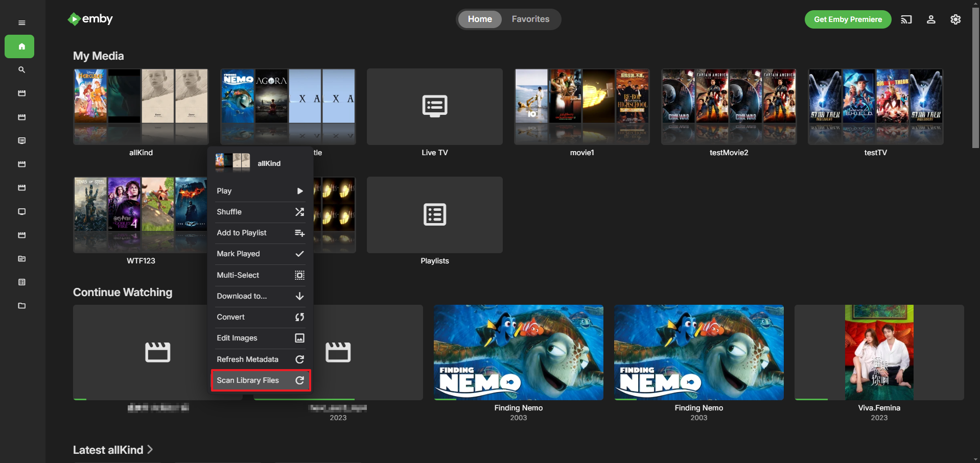The width and height of the screenshot is (980, 463).
Task: Open the hamburger navigation menu
Action: pyautogui.click(x=21, y=22)
